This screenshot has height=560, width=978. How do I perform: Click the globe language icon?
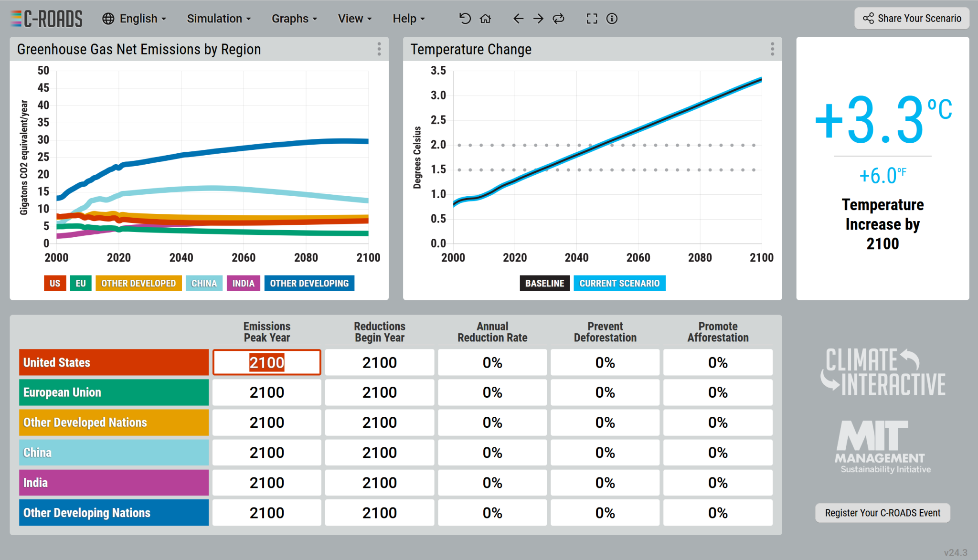108,19
